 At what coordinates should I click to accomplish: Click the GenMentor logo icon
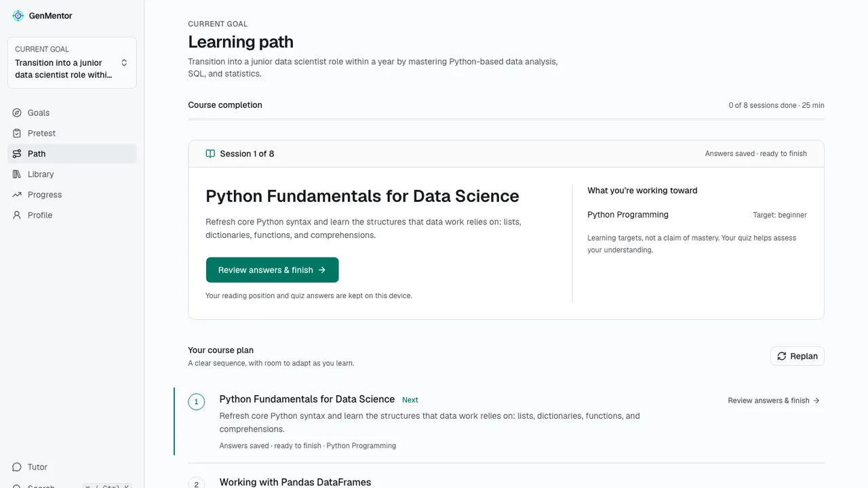[x=18, y=16]
